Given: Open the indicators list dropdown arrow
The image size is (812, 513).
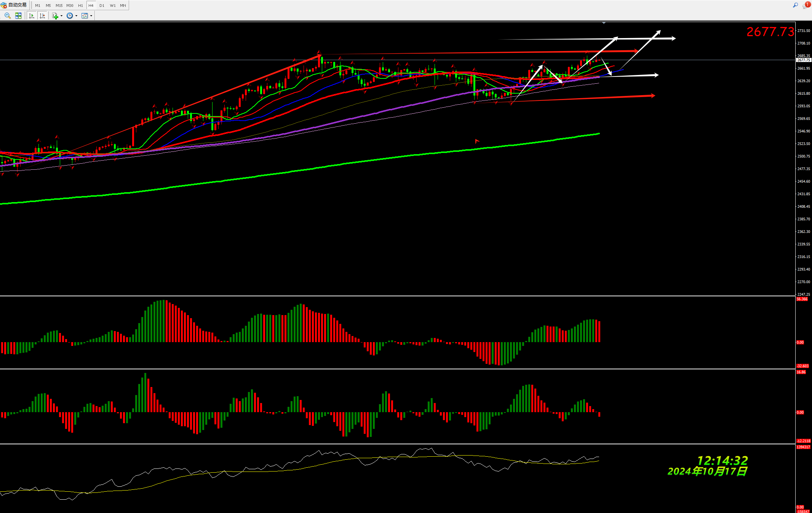Looking at the screenshot, I should point(61,16).
